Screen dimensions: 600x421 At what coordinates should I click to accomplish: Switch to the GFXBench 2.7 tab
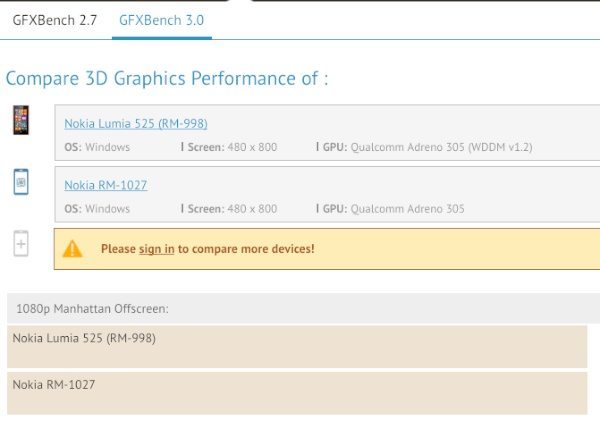[x=55, y=19]
